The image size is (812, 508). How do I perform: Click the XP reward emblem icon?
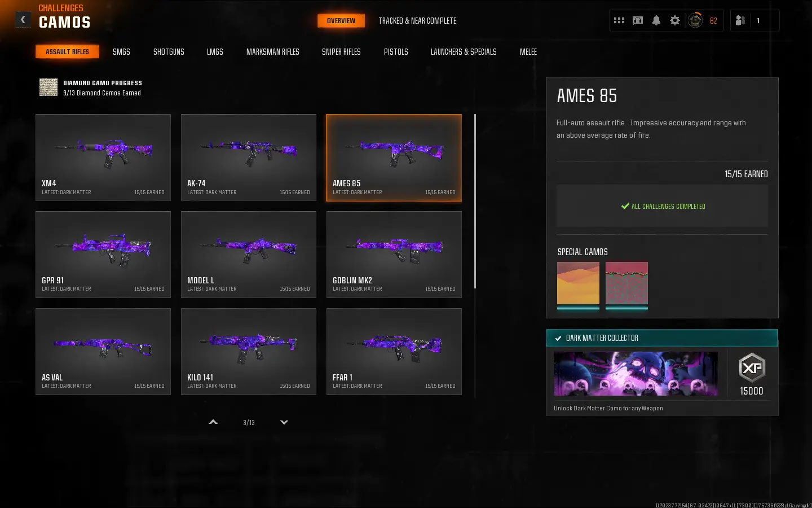tap(752, 368)
